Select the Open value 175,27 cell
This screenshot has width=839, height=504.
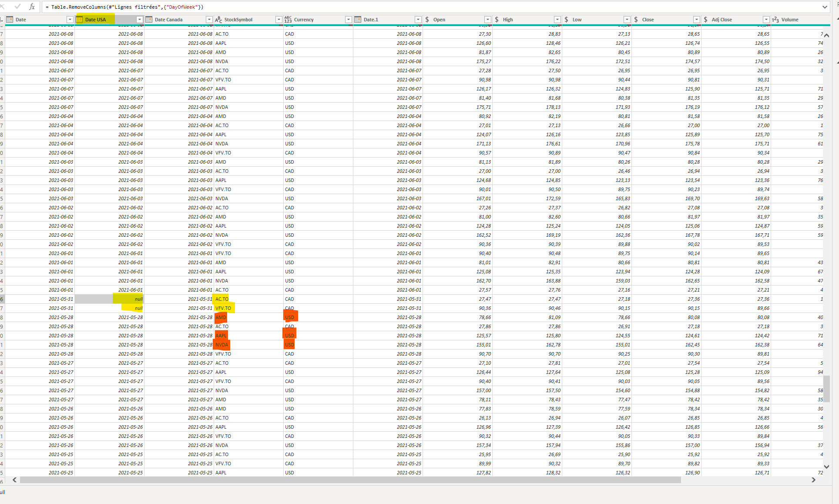point(457,61)
